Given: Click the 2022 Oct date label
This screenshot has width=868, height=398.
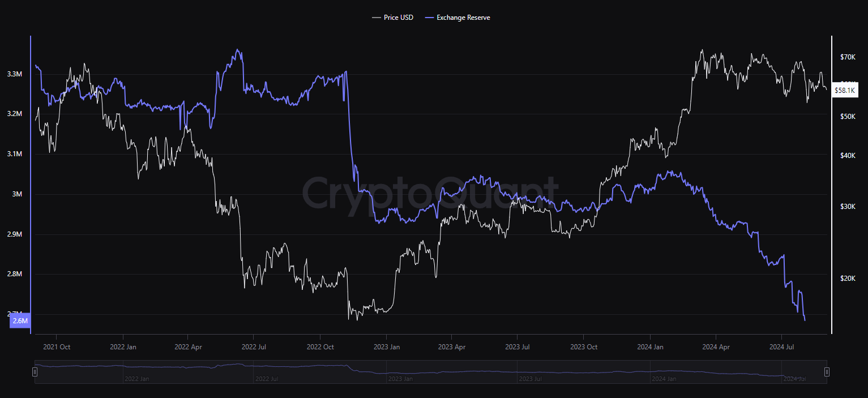Looking at the screenshot, I should [320, 346].
